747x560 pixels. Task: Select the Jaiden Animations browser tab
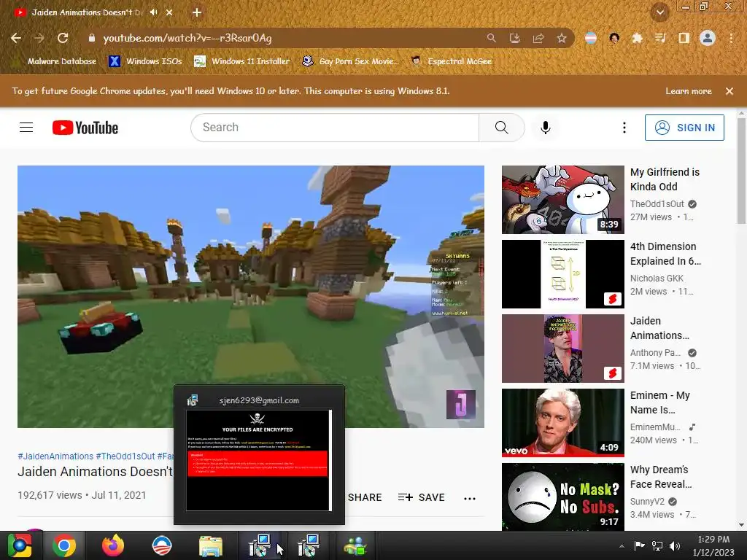point(87,12)
